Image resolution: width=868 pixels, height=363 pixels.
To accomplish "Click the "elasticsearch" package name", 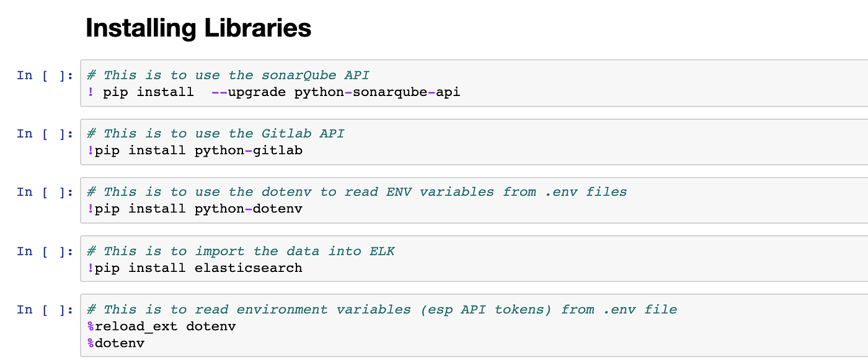I will point(249,268).
